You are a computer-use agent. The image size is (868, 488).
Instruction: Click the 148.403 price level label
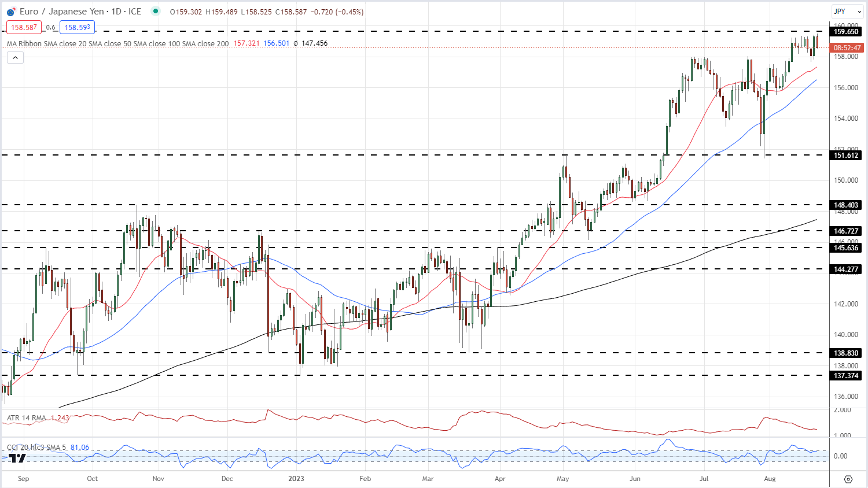click(x=846, y=205)
